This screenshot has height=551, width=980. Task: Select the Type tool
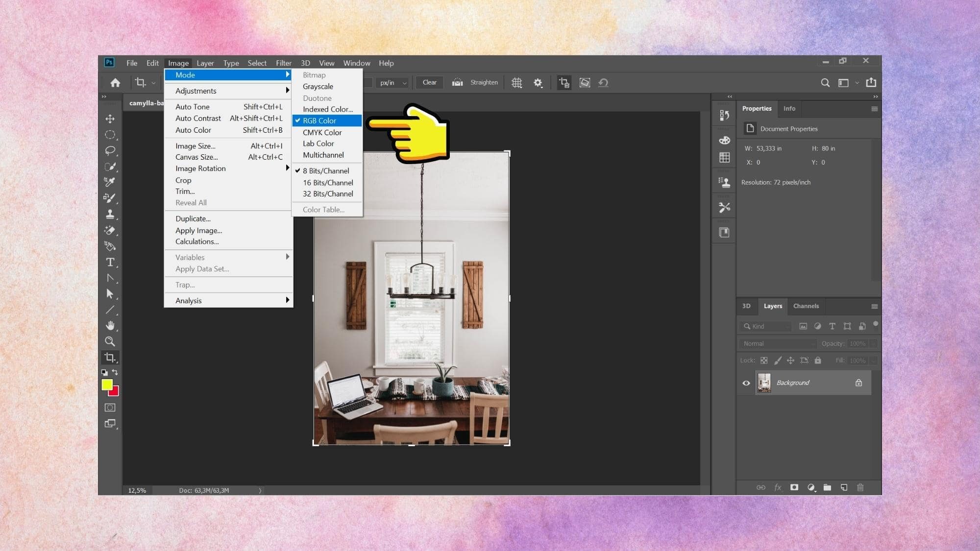[x=110, y=263]
